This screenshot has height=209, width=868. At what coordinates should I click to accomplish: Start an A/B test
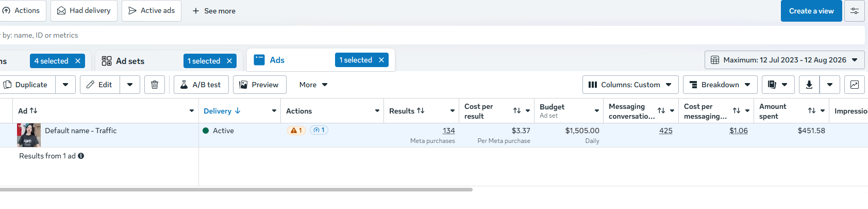[x=201, y=85]
